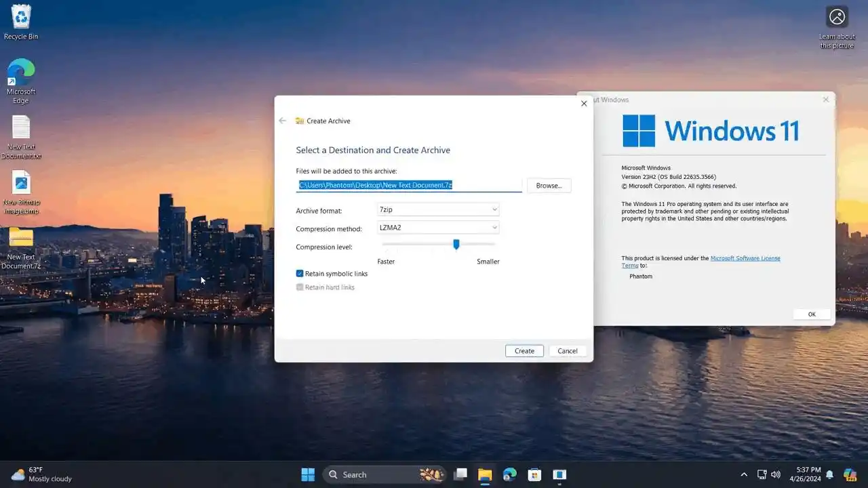The image size is (868, 488).
Task: Click the 'Smaller' slider label
Action: [488, 262]
